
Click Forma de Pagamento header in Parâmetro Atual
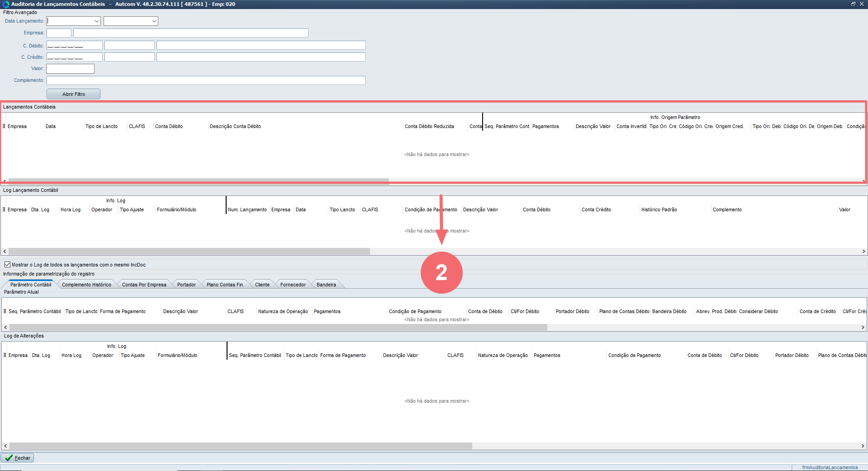point(129,311)
